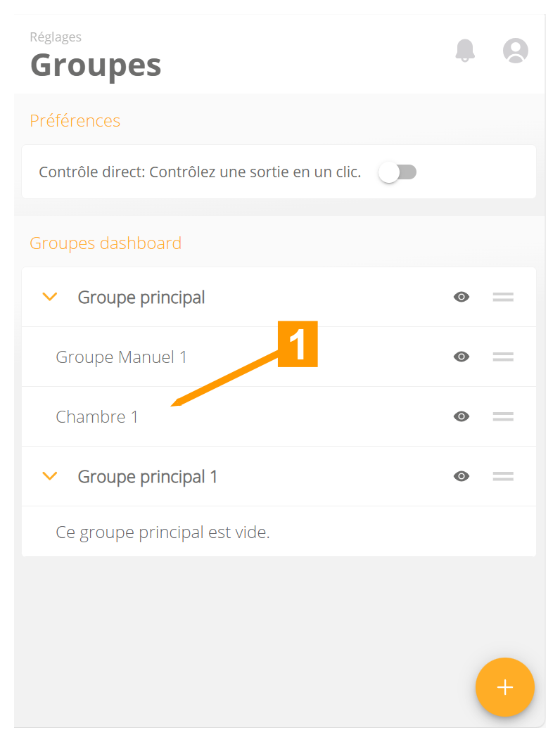
Task: Click the drag handle for Groupe principal
Action: click(503, 297)
